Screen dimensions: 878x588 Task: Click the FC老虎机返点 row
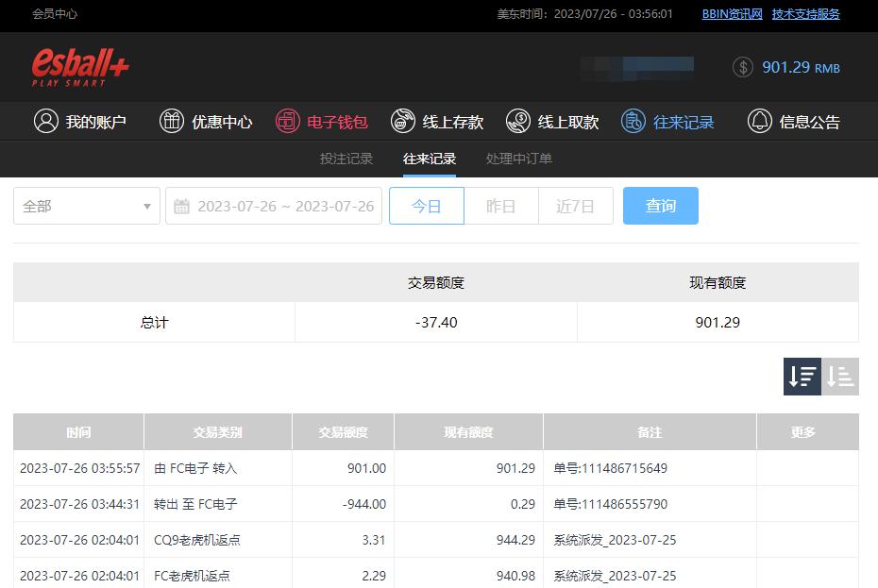(435, 575)
